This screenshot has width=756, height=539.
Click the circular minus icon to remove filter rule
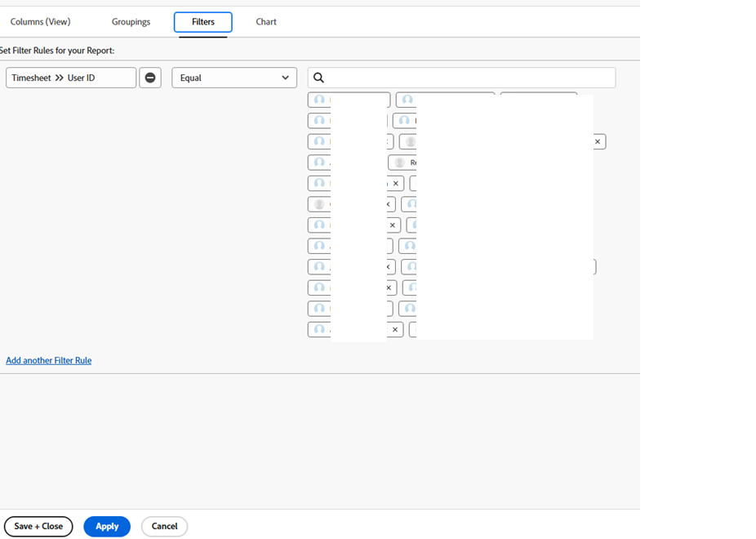pyautogui.click(x=150, y=77)
